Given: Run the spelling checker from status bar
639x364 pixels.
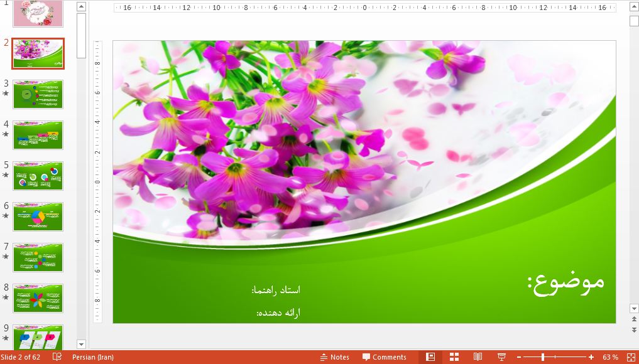Looking at the screenshot, I should (x=55, y=356).
